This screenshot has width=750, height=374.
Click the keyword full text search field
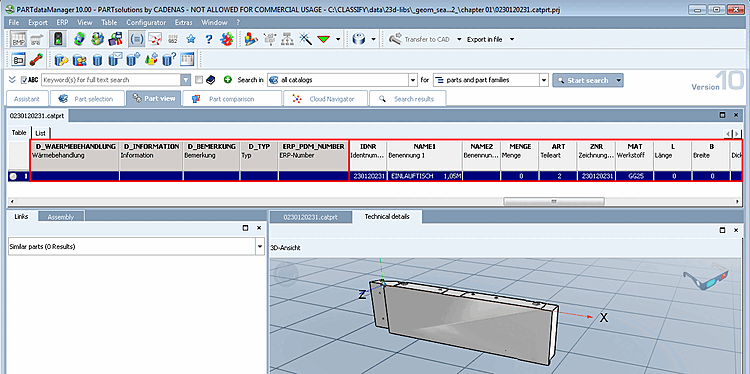[111, 80]
